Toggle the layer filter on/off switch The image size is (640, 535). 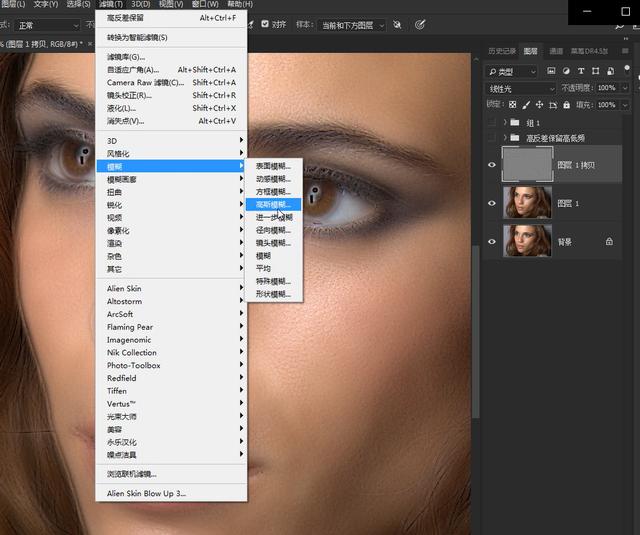click(627, 69)
